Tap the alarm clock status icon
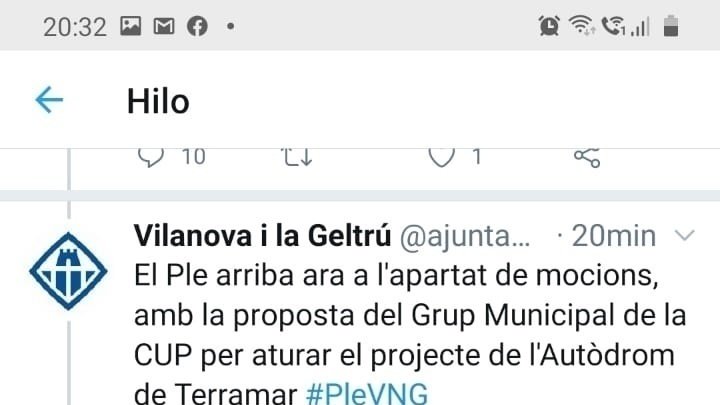Viewport: 720px width, 405px height. point(549,26)
